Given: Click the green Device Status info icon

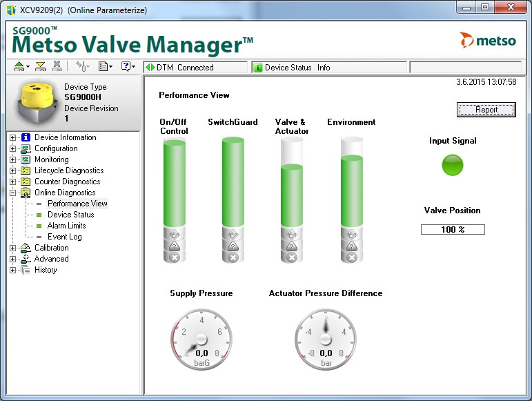Looking at the screenshot, I should 258,68.
